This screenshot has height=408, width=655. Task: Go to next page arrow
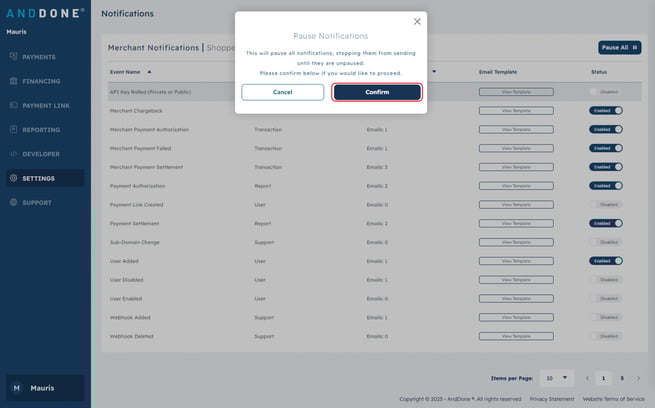tap(639, 379)
